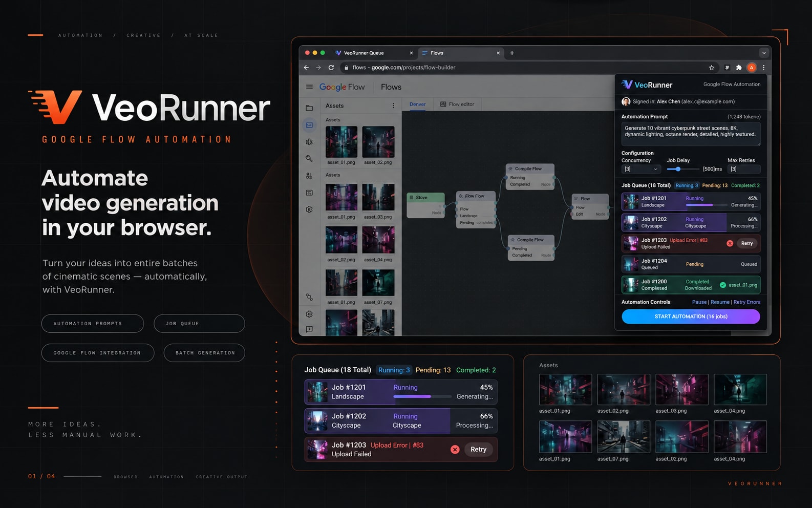Click the large Retry button in the enlarged Job Queue callout
Image resolution: width=812 pixels, height=508 pixels.
[478, 450]
